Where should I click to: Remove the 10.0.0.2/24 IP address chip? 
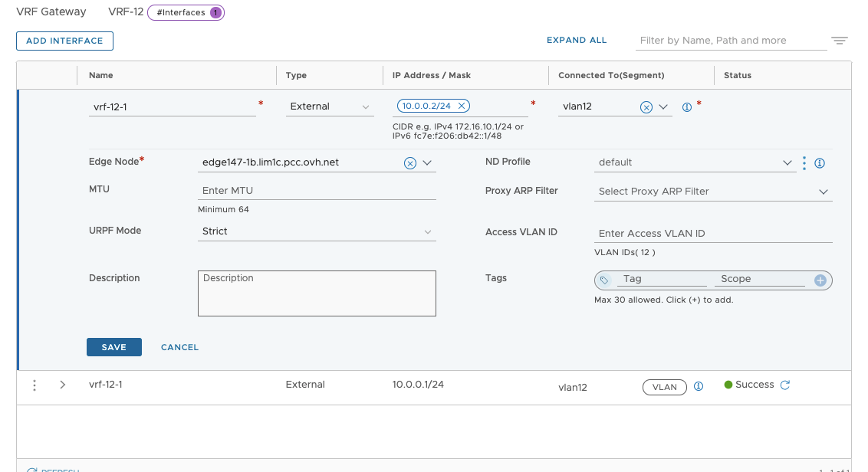click(461, 107)
